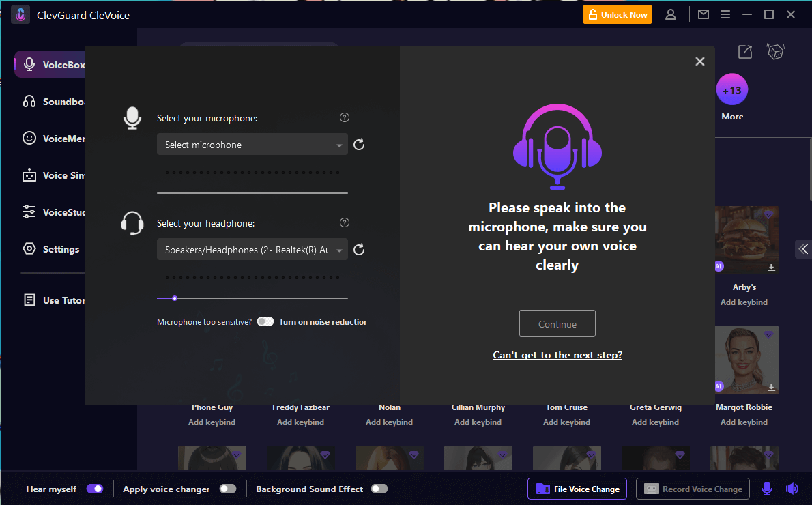Click the microphone icon in bottom bar
Image resolution: width=812 pixels, height=505 pixels.
point(767,489)
